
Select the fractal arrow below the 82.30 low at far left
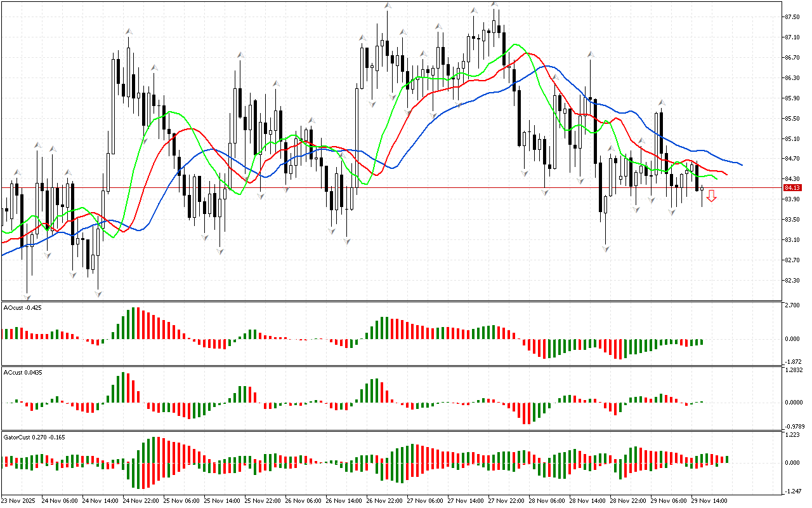click(27, 297)
